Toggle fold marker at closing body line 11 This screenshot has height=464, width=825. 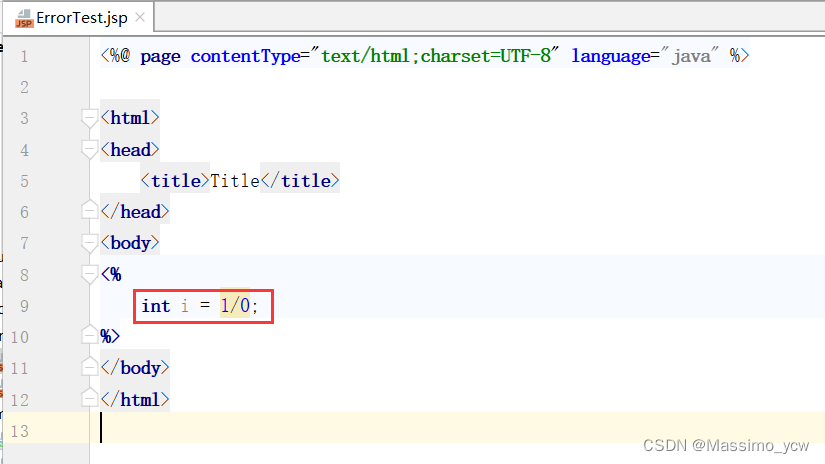89,367
